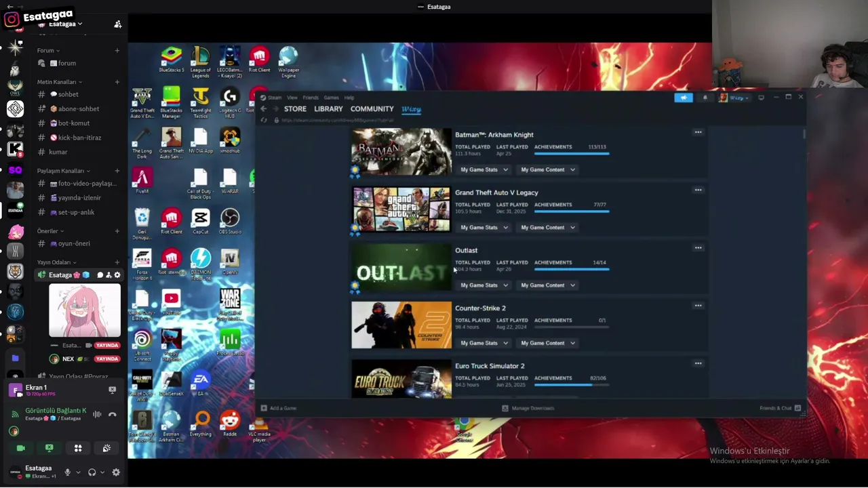This screenshot has width=868, height=488.
Task: Open Steam announcements megaphone
Action: coord(684,98)
